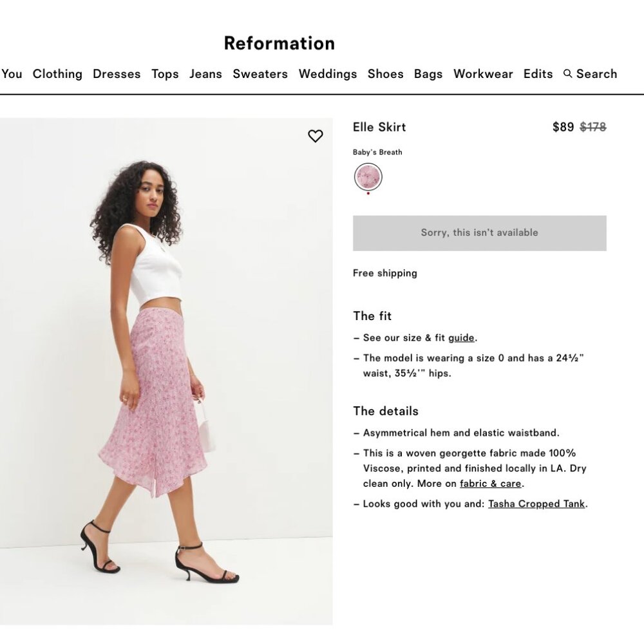Open the Edits section
The image size is (644, 644).
click(x=538, y=73)
